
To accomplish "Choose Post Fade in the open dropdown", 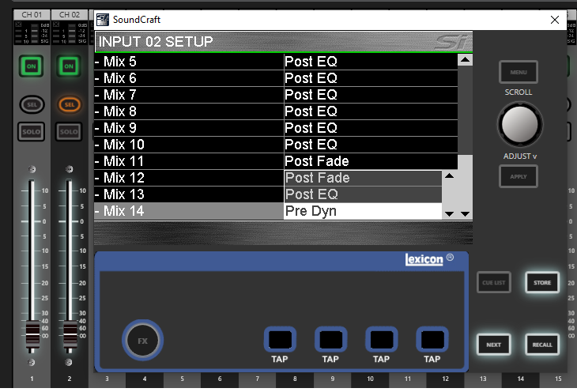I will click(x=363, y=178).
